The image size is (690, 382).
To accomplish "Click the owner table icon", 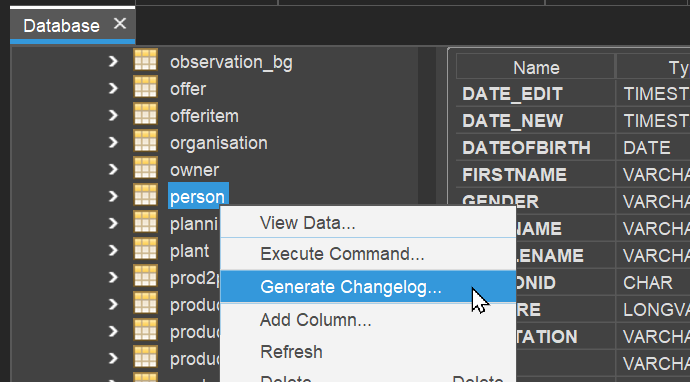I will coord(145,168).
